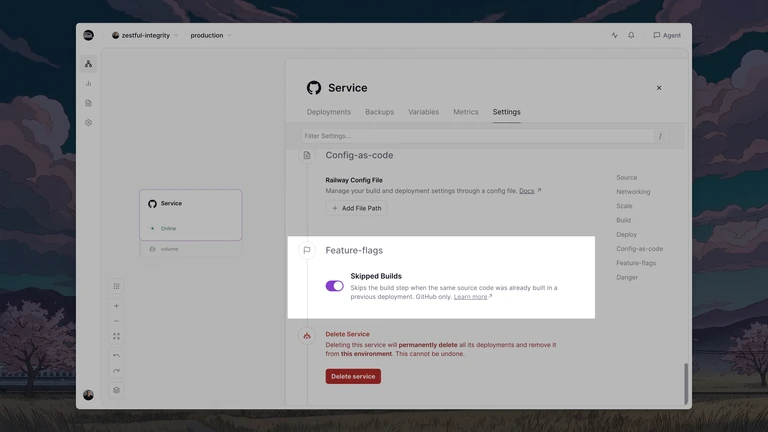Image resolution: width=768 pixels, height=432 pixels.
Task: Jump to Deploy in settings navigation
Action: [x=626, y=234]
